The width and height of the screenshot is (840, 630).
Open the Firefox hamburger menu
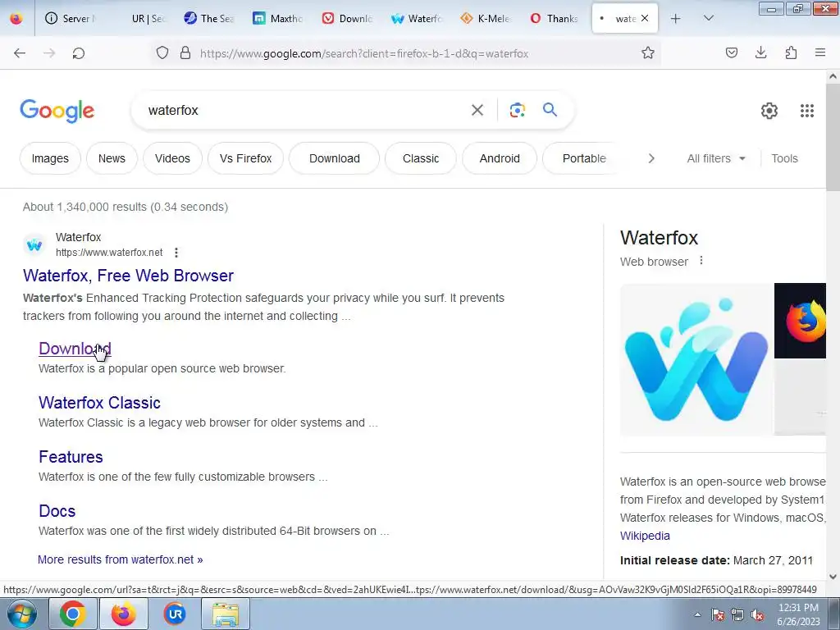820,52
